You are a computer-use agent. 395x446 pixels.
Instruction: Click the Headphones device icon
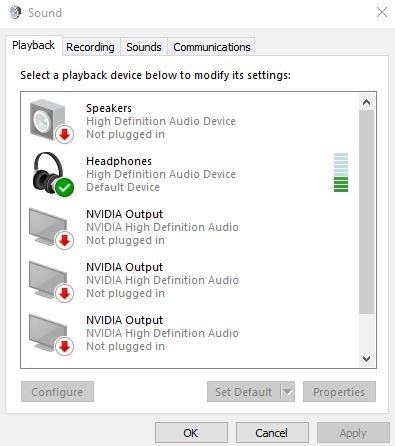pos(53,174)
